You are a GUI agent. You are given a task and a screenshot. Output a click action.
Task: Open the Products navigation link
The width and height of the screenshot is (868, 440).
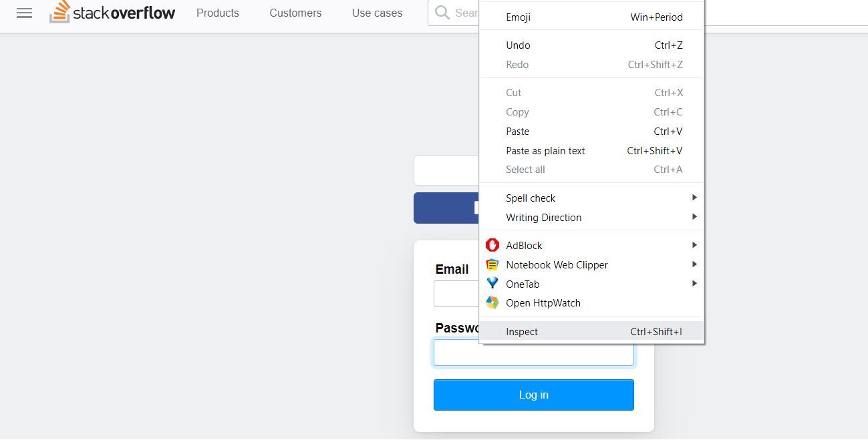point(217,13)
